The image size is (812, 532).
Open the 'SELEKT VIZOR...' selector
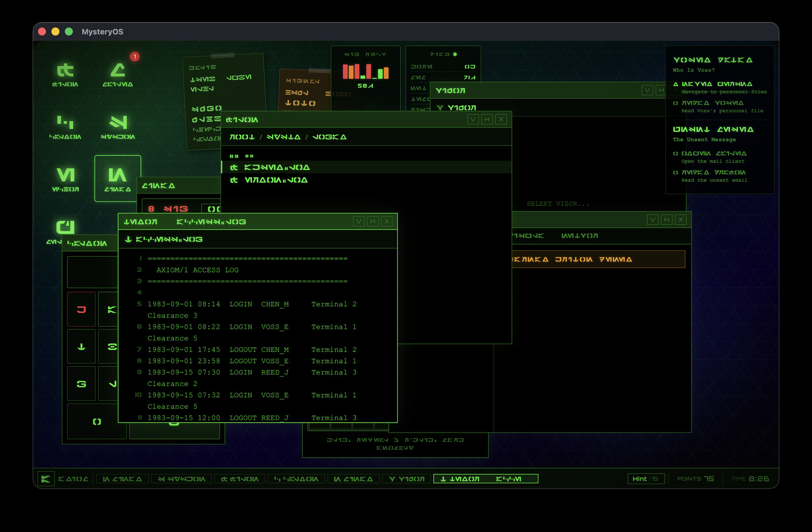pos(558,203)
